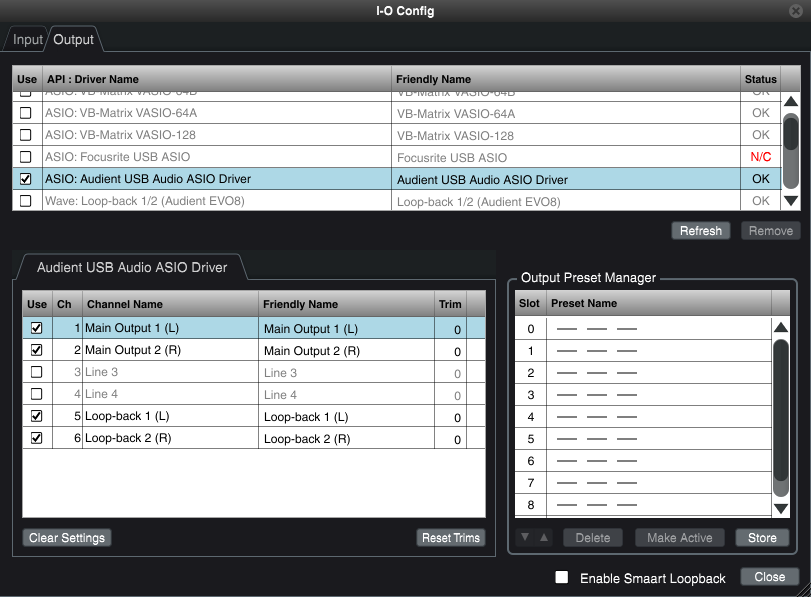This screenshot has height=597, width=811.
Task: Select preset slot 7 row
Action: [643, 483]
